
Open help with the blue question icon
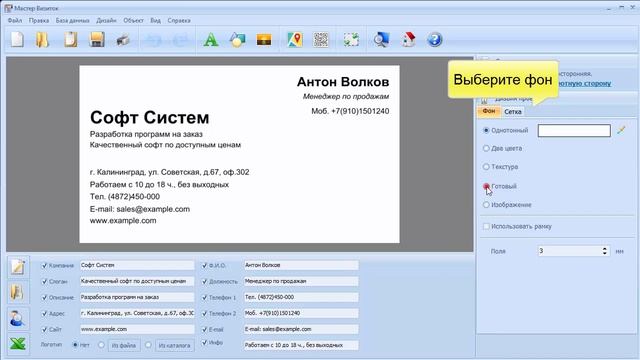click(435, 40)
